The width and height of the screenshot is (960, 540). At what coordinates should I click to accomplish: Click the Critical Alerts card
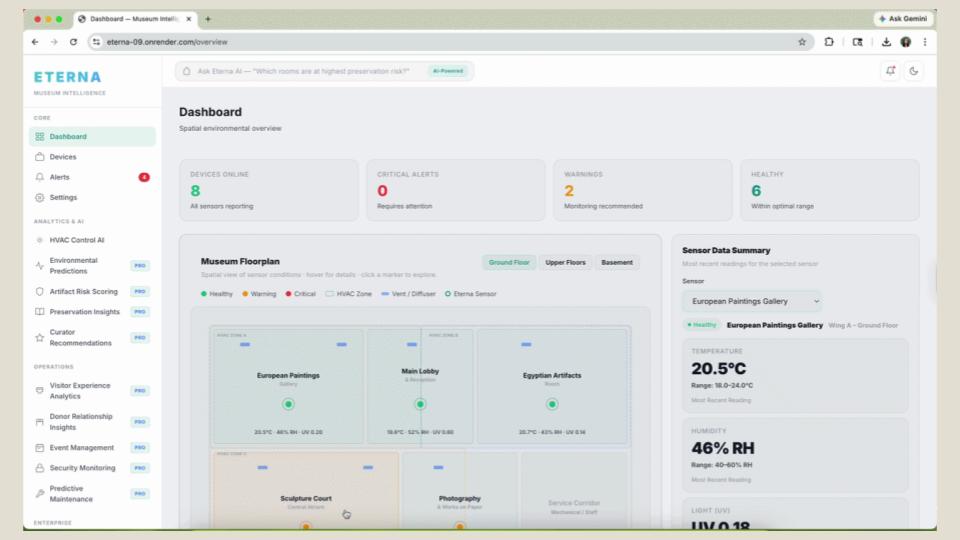tap(456, 190)
